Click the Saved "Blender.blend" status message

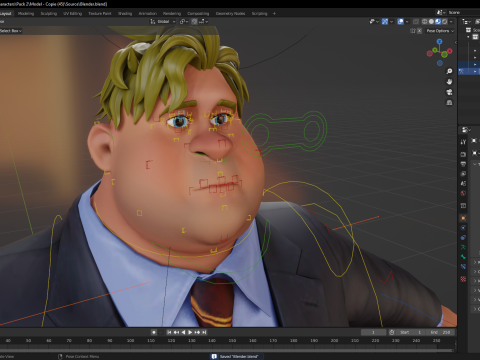[x=236, y=356]
